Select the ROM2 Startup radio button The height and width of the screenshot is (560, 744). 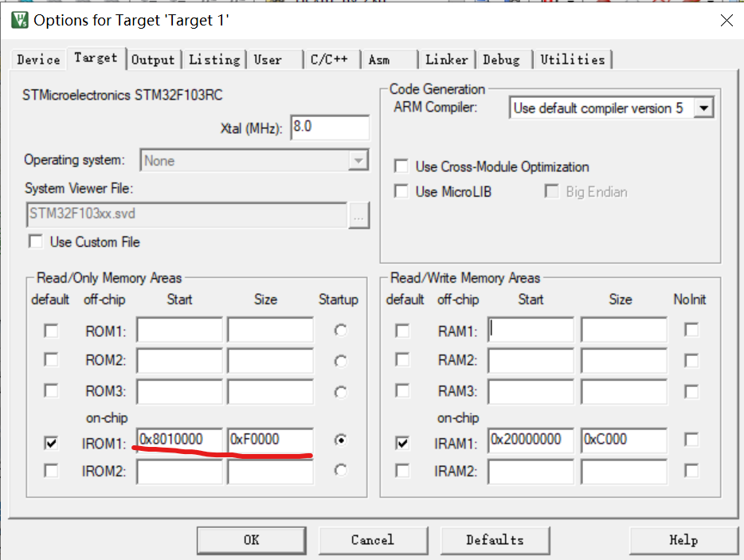pos(341,361)
